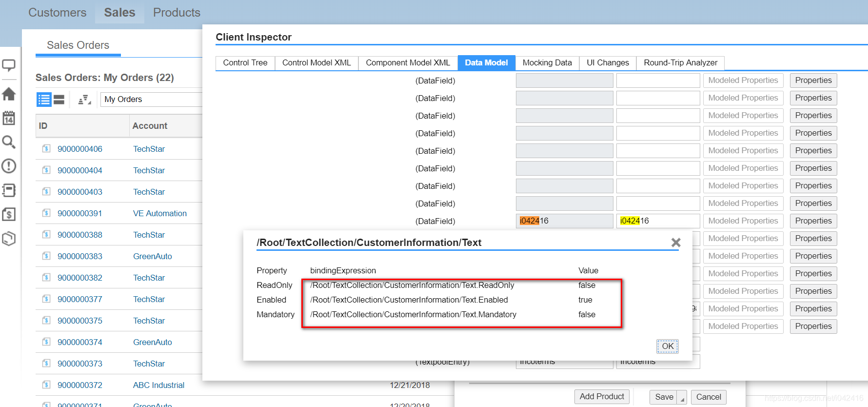868x407 pixels.
Task: Open sales order 9000000373 link
Action: tap(80, 364)
